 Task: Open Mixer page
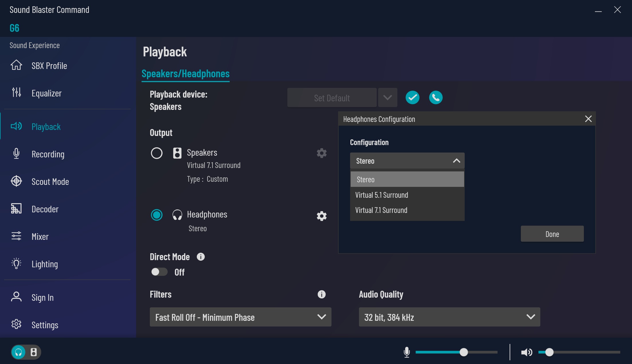(40, 237)
